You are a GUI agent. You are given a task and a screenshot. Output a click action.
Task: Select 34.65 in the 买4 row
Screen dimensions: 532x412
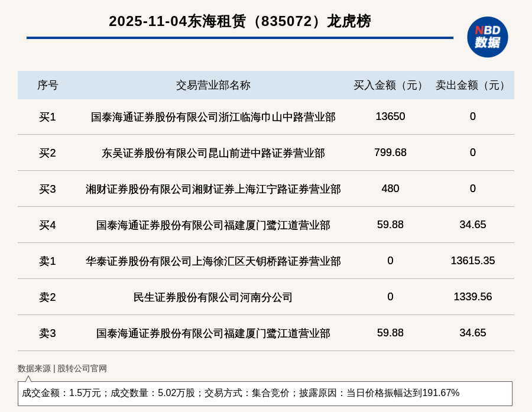(x=473, y=225)
